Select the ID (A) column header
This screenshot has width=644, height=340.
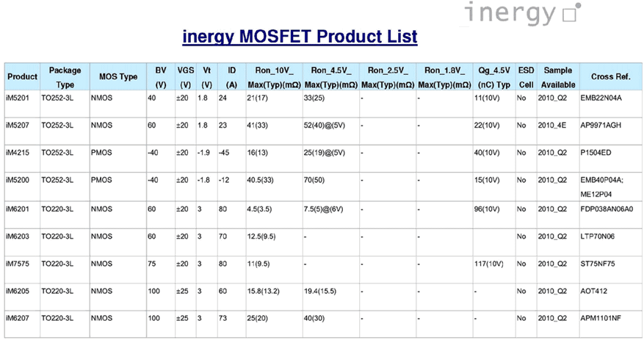click(x=231, y=77)
